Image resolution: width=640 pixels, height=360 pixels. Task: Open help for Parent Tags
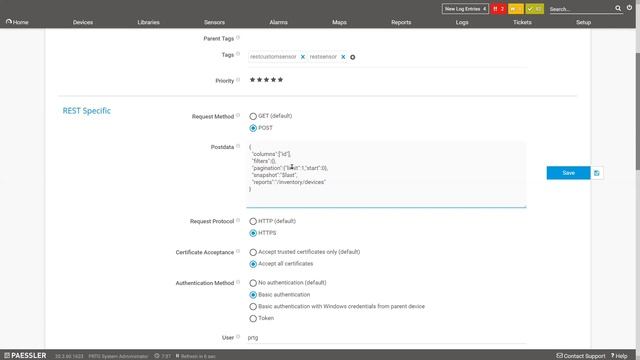238,38
